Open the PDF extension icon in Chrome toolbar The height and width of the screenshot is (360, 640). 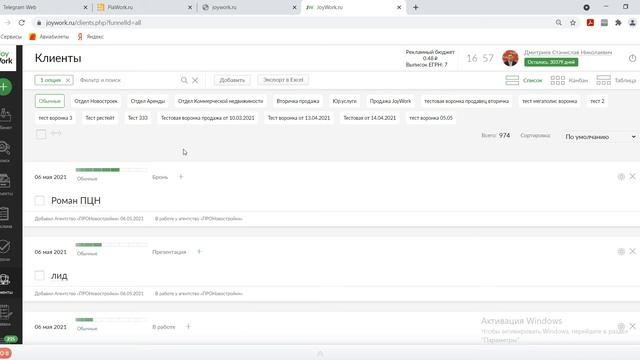coord(590,22)
